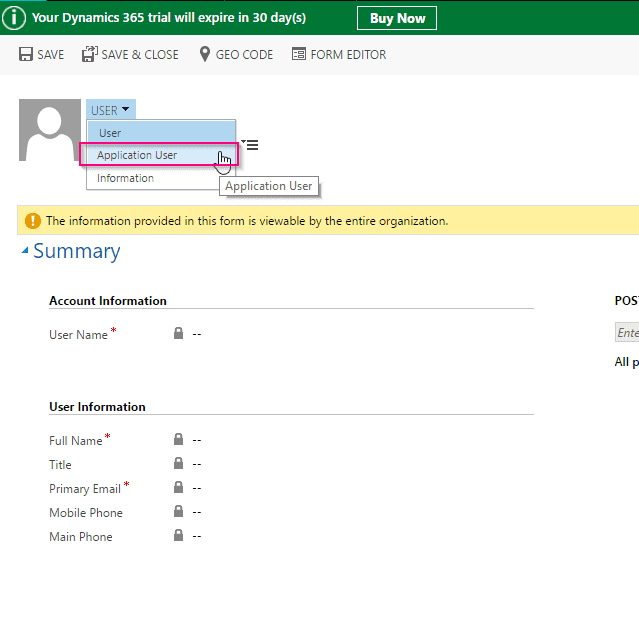Click the Buy Now button
This screenshot has height=642, width=639.
(x=397, y=18)
